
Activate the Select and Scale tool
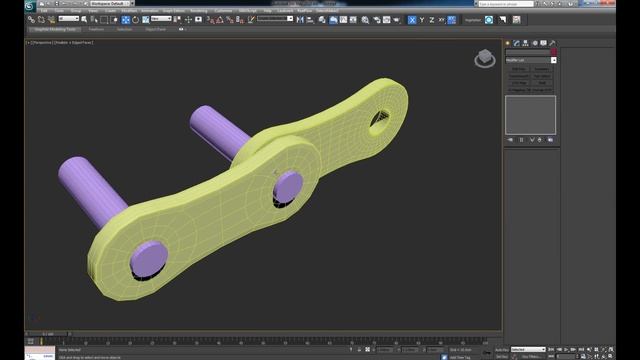tap(146, 20)
